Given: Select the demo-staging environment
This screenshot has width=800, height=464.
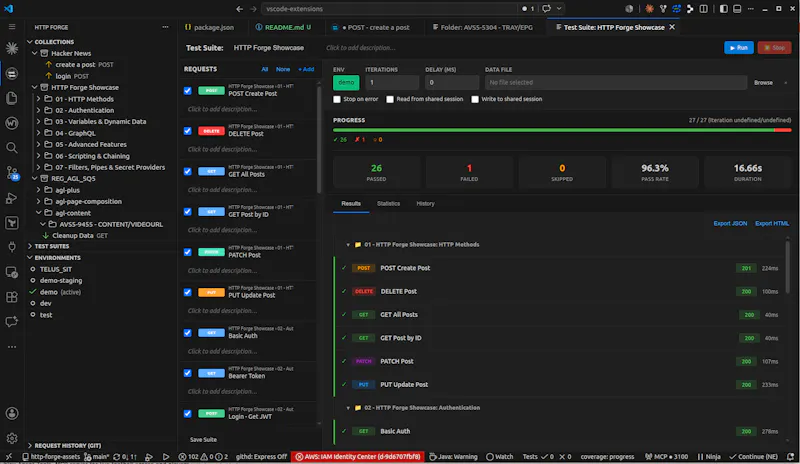Looking at the screenshot, I should (61, 280).
